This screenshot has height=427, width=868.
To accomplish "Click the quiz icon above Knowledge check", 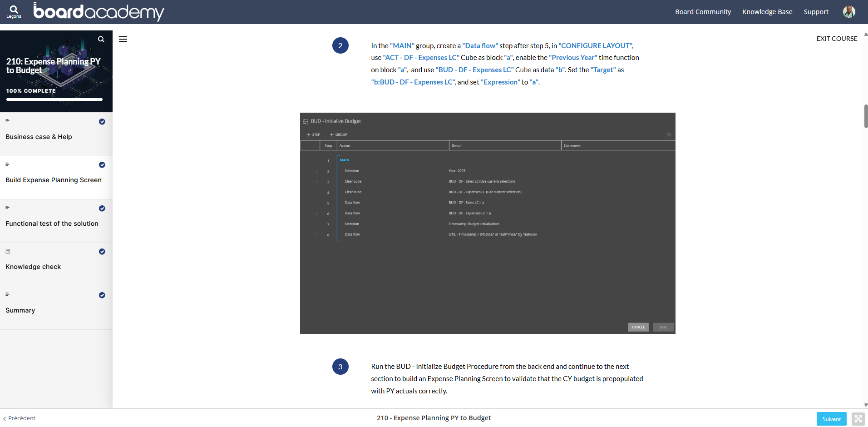I will pyautogui.click(x=8, y=251).
